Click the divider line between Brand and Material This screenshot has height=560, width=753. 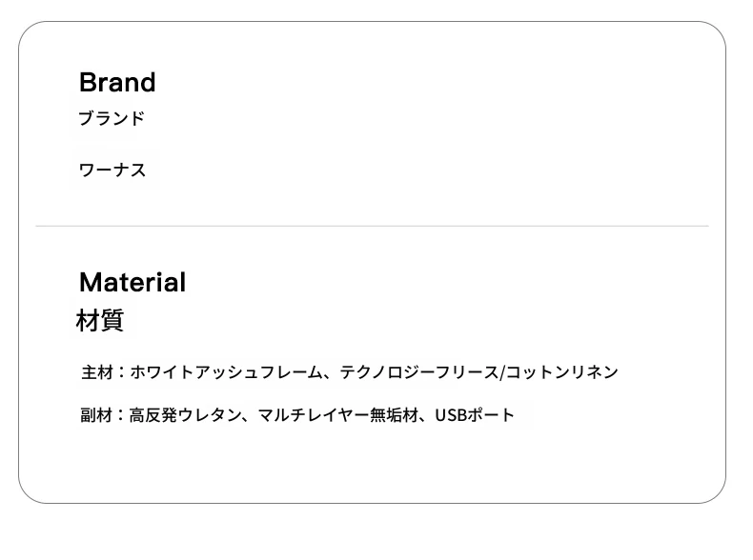pos(372,226)
